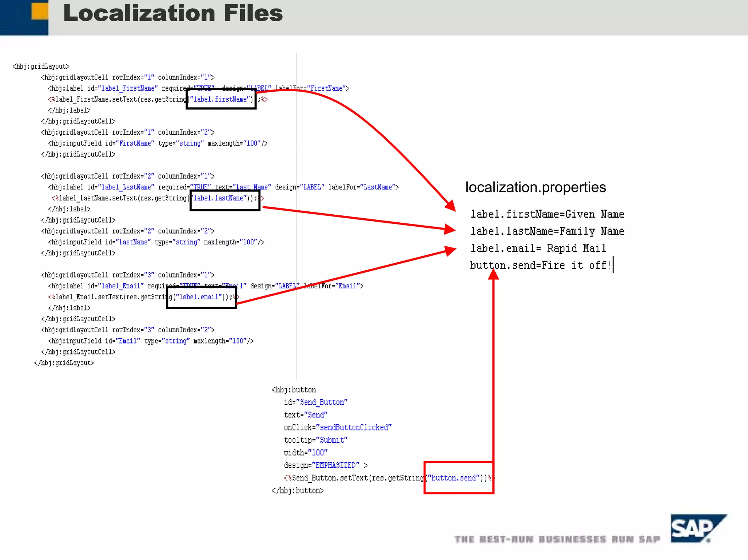Image resolution: width=748 pixels, height=560 pixels.
Task: Select the line 'button.send=Fire it off!'
Action: (541, 265)
